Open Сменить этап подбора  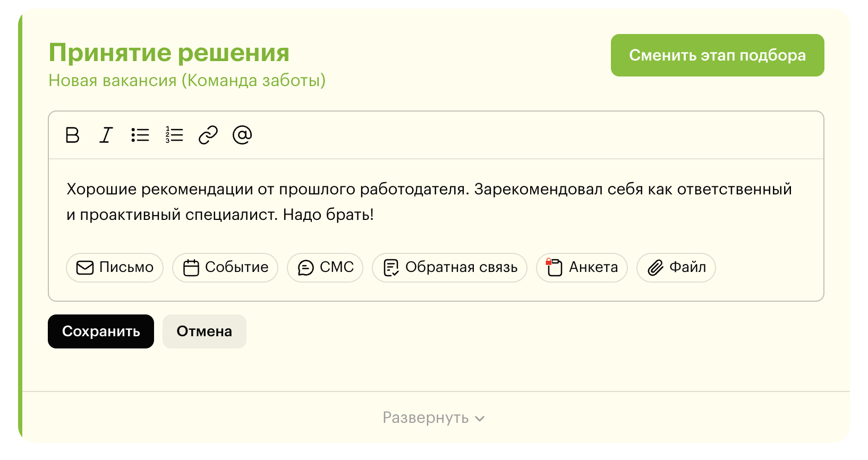tap(718, 55)
